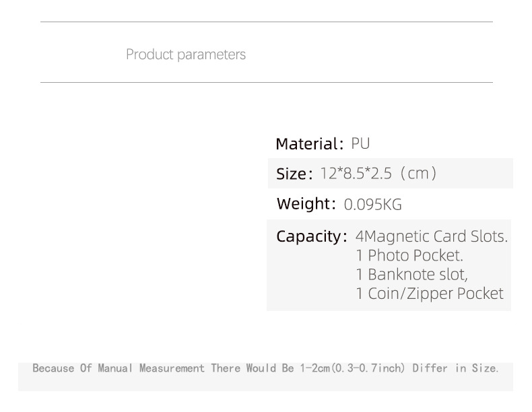Click the 1 Coin/Zipper Pocket line
532x412 pixels.
click(x=429, y=294)
